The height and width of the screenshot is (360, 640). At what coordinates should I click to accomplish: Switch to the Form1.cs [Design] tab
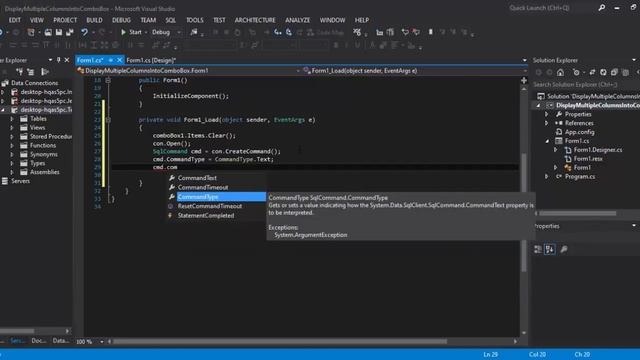coord(151,60)
